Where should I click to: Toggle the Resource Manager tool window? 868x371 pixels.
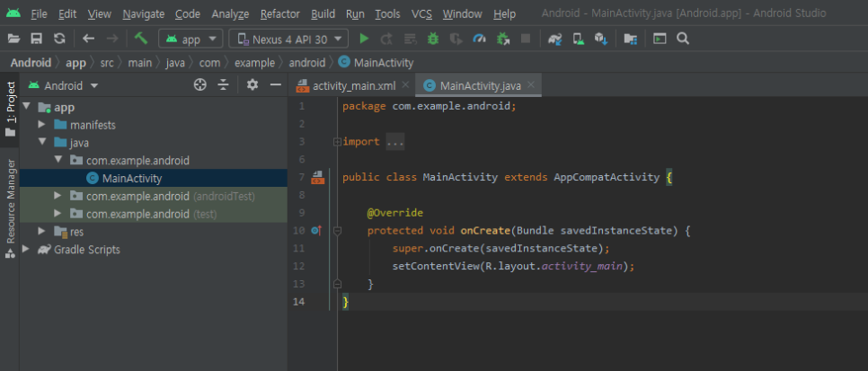pos(11,208)
